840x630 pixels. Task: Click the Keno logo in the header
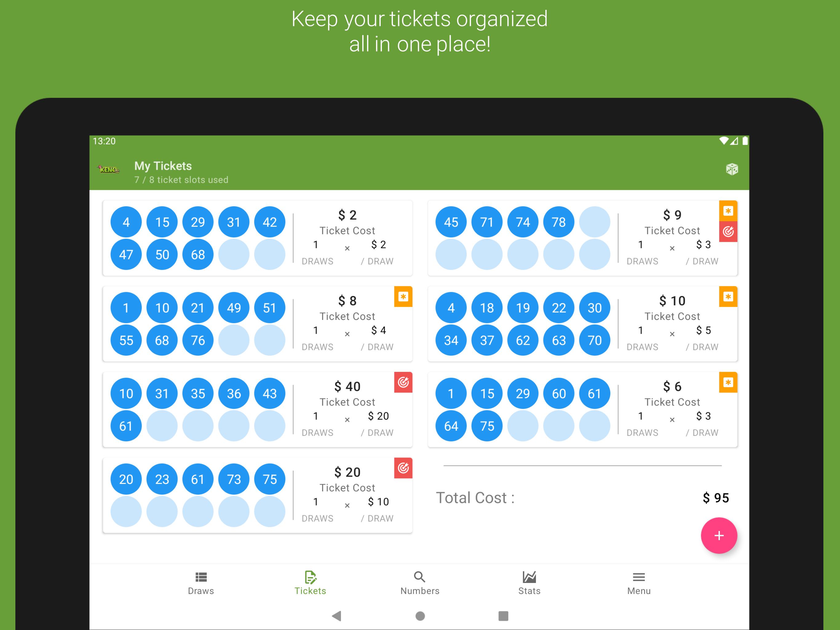pos(109,169)
